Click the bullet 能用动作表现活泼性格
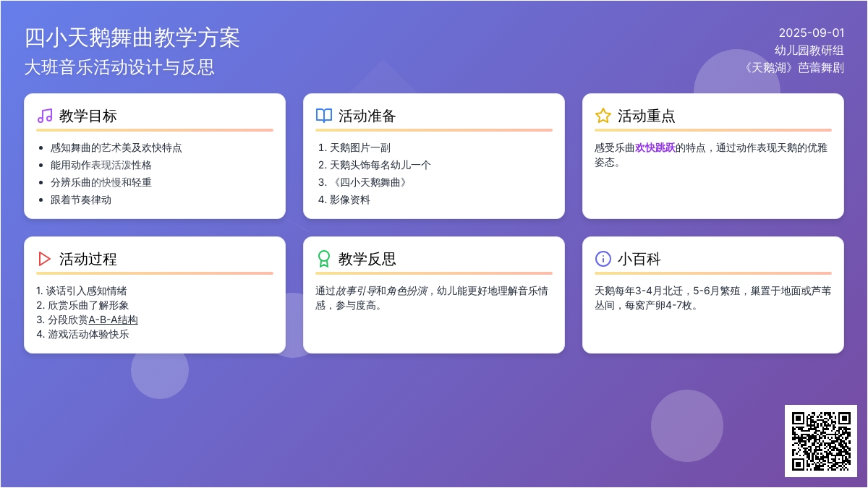Image resolution: width=868 pixels, height=488 pixels. pos(101,165)
